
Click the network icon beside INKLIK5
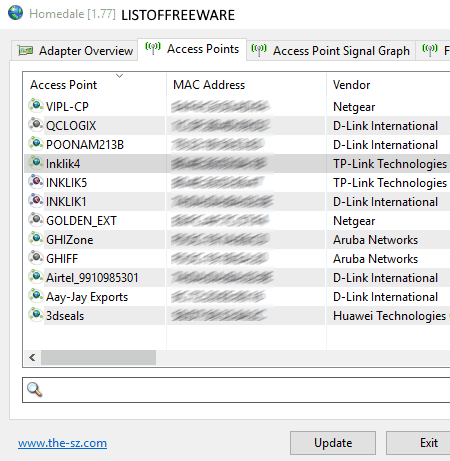pyautogui.click(x=36, y=182)
